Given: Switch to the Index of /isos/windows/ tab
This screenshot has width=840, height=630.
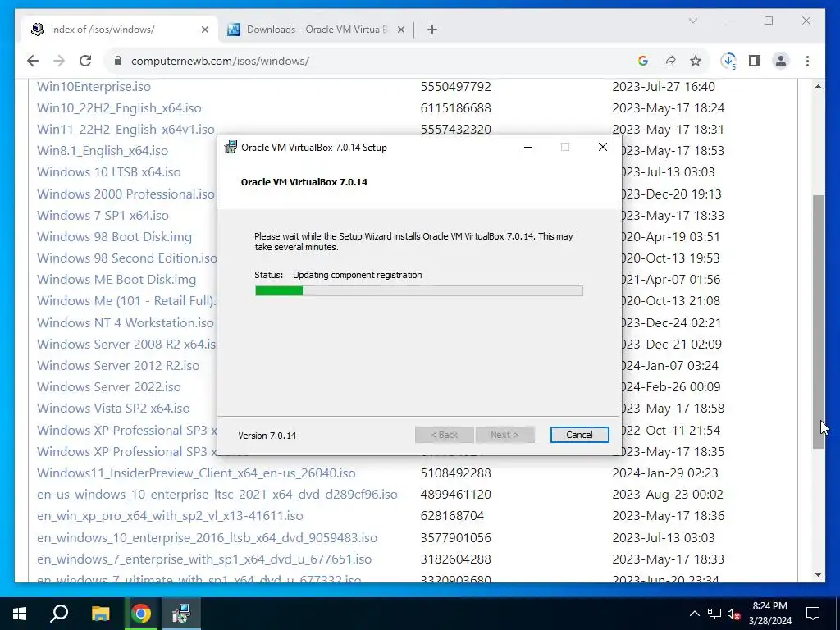Looking at the screenshot, I should pyautogui.click(x=119, y=30).
